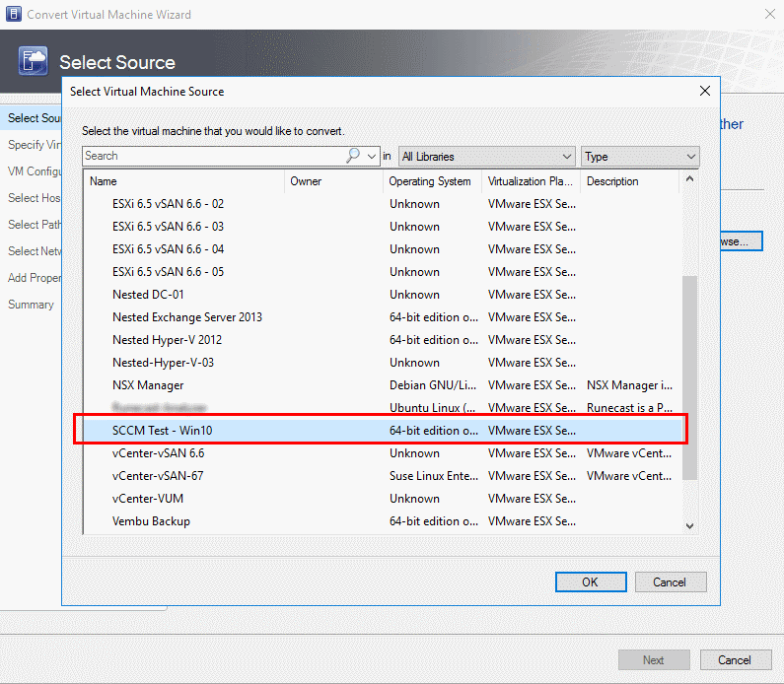
Task: Select vCenter-vSAN-67 row
Action: click(383, 476)
